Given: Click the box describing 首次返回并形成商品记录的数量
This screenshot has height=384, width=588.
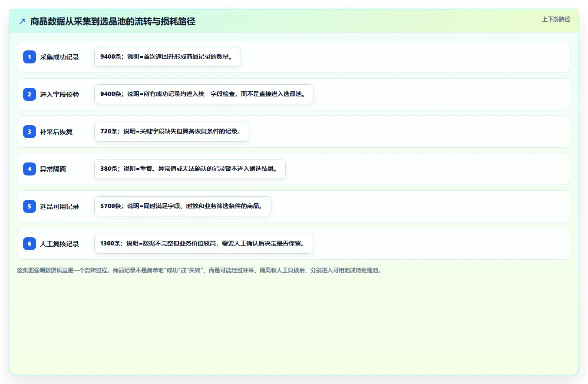Looking at the screenshot, I should [x=168, y=57].
